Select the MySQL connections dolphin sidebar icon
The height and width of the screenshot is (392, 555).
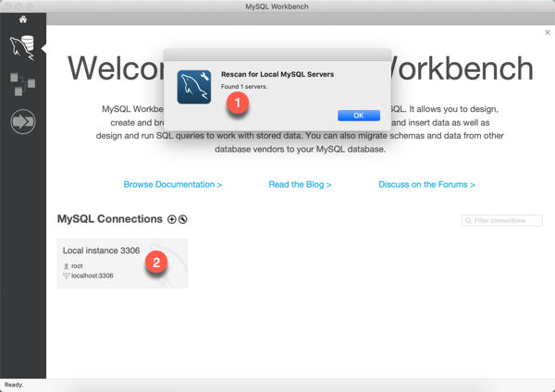pyautogui.click(x=22, y=48)
